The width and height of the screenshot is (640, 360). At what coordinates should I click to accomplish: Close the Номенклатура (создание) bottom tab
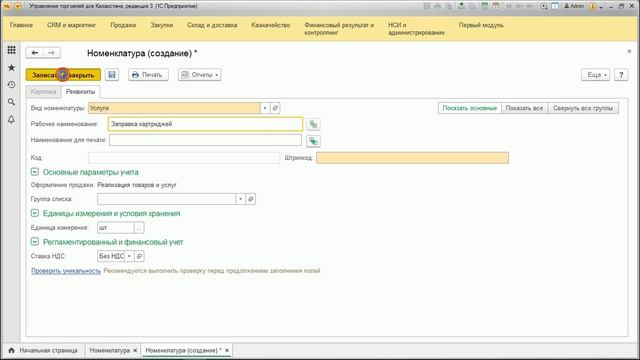227,351
